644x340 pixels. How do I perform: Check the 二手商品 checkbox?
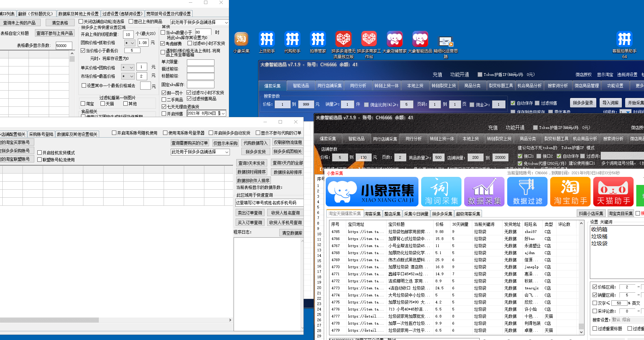coord(164,100)
